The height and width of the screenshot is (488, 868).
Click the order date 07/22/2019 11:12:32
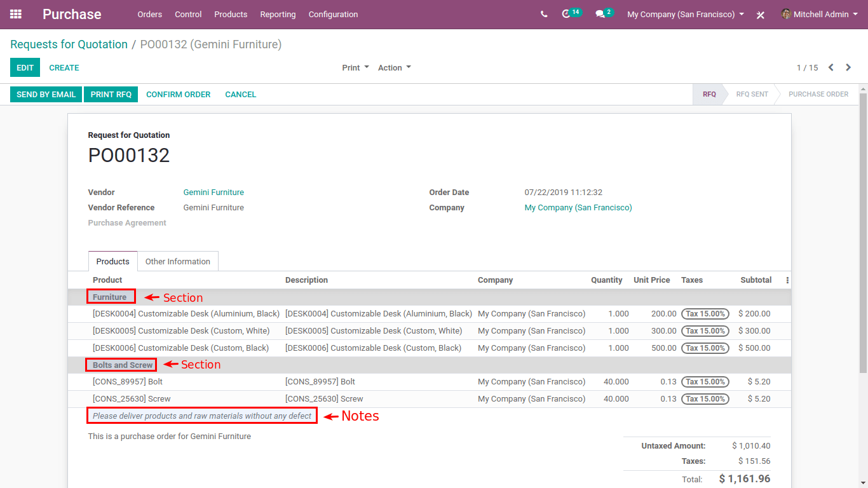(564, 193)
